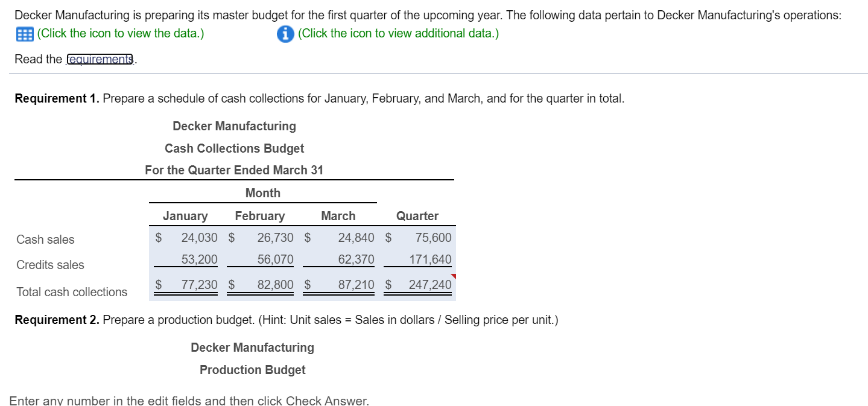Image resolution: width=868 pixels, height=406 pixels.
Task: Click the red triangle flag on the Quarter total
Action: 452,275
